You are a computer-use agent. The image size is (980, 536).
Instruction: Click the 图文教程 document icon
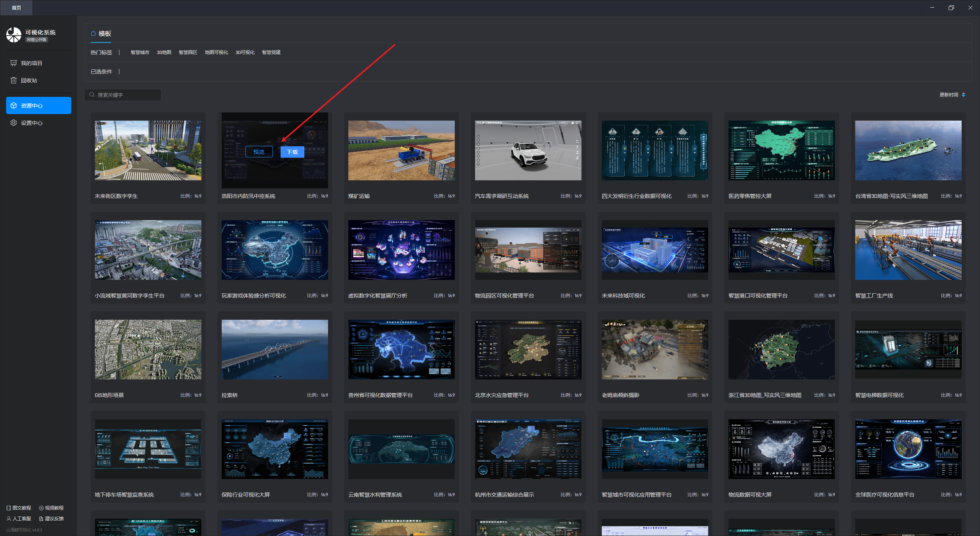9,508
